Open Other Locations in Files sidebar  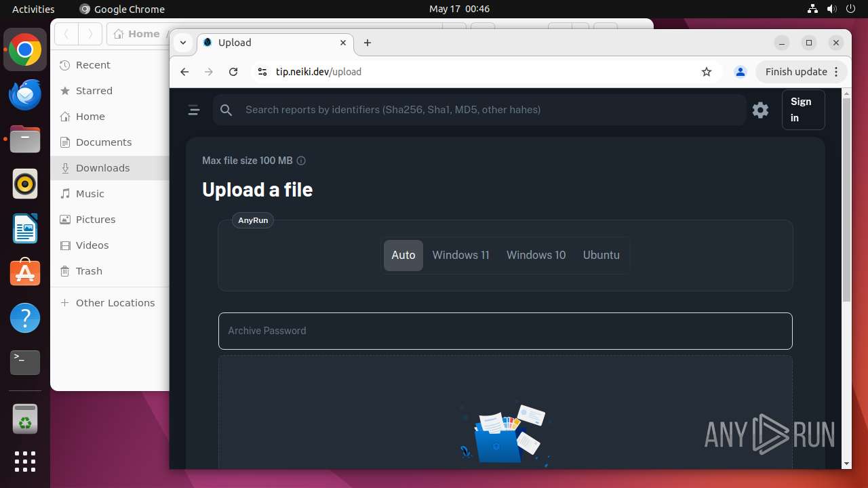[110, 303]
